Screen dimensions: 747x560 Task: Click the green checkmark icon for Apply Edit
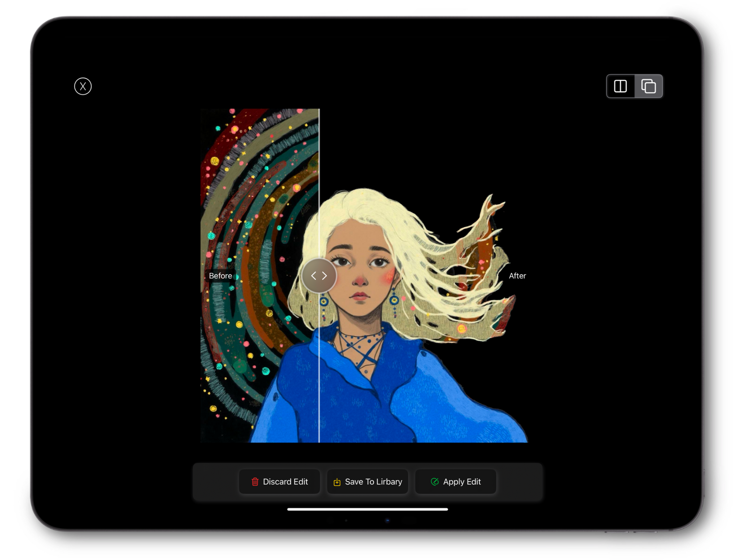(x=435, y=482)
